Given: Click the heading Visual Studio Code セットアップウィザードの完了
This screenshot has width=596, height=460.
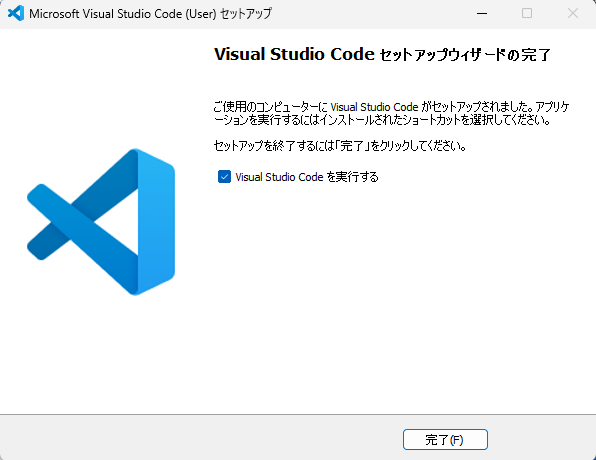Looking at the screenshot, I should [x=382, y=54].
